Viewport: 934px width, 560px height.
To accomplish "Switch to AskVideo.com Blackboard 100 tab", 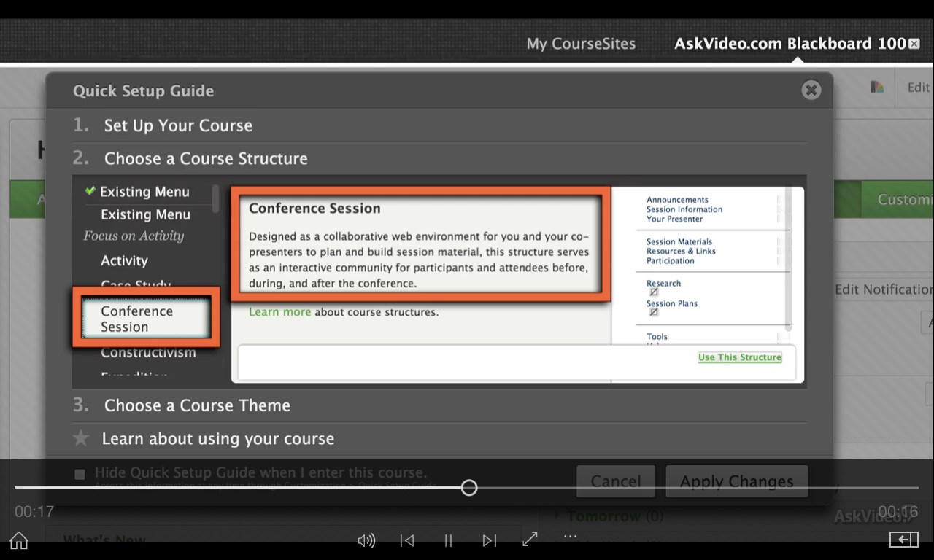I will tap(790, 44).
